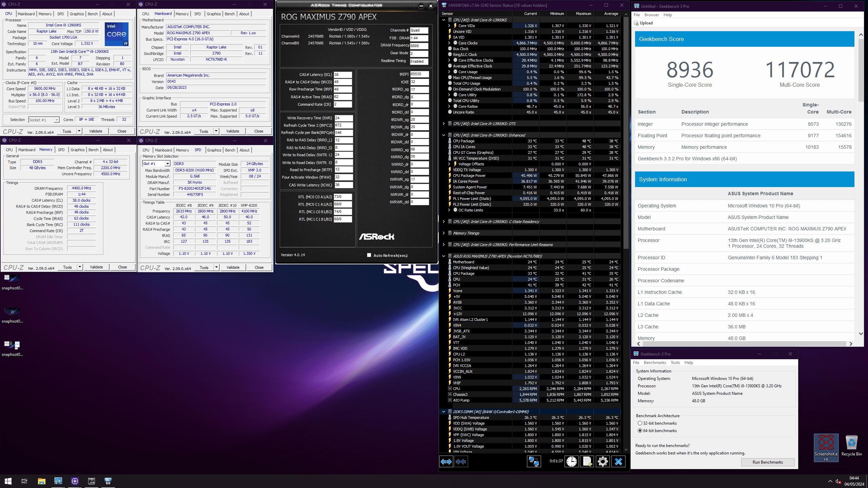Start HWiNFO sensor logging sheet icon
Screen dimensions: 868x488
click(x=587, y=462)
